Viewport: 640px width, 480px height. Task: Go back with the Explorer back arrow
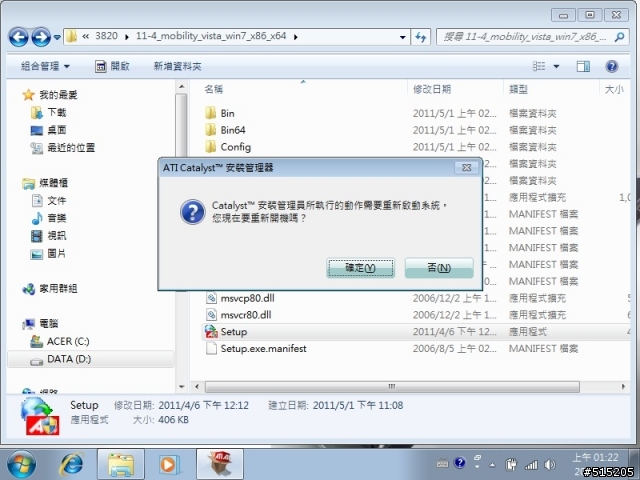[19, 37]
